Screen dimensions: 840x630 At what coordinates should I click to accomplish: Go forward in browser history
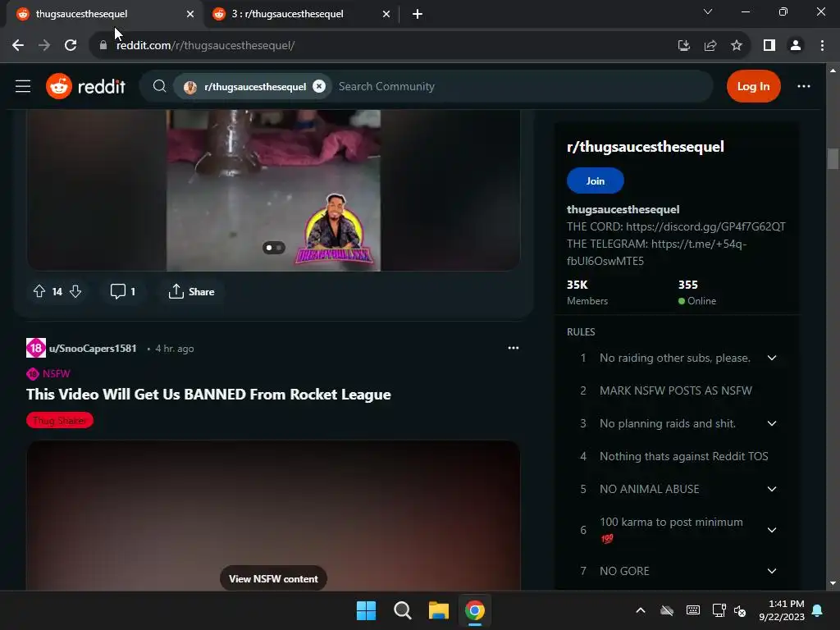(x=44, y=46)
